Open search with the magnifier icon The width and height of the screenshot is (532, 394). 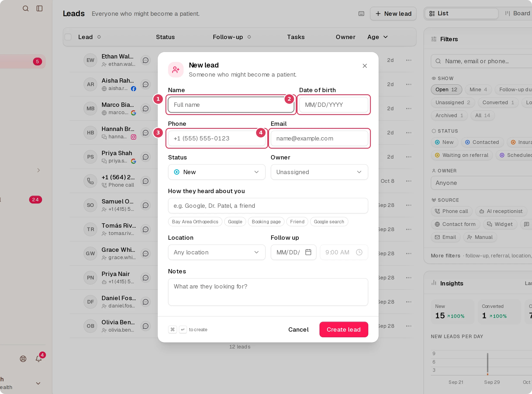(25, 9)
